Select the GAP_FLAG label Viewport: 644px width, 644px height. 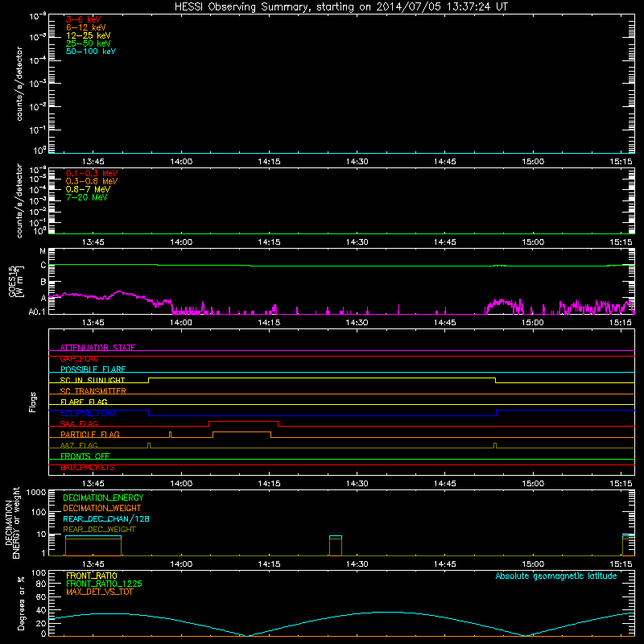79,358
